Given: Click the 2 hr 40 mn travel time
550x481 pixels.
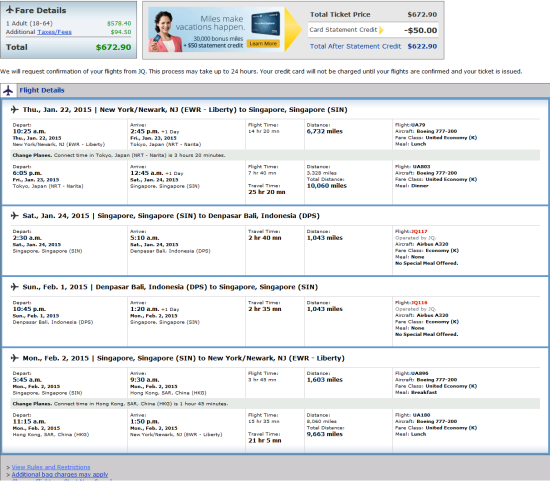Looking at the screenshot, I should pyautogui.click(x=264, y=238).
